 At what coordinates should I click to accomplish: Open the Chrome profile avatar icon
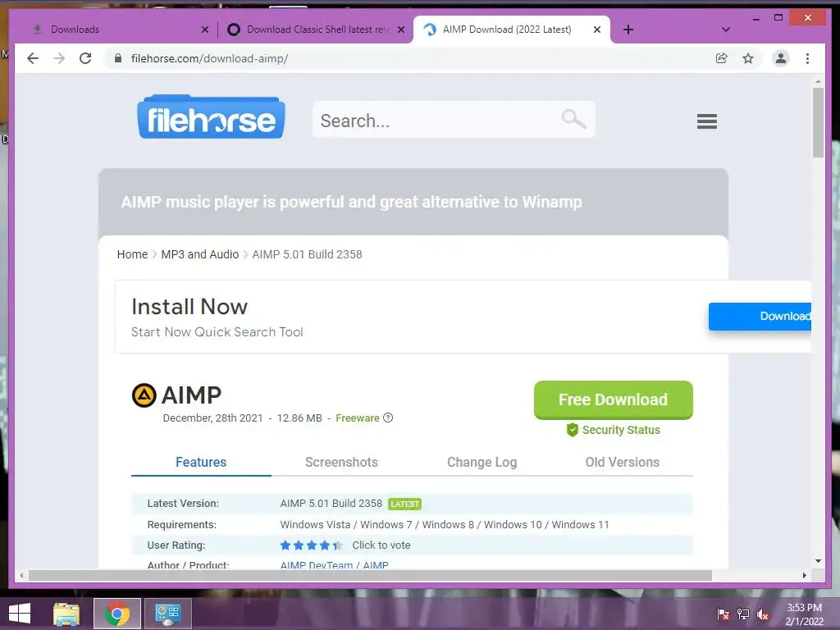tap(781, 58)
